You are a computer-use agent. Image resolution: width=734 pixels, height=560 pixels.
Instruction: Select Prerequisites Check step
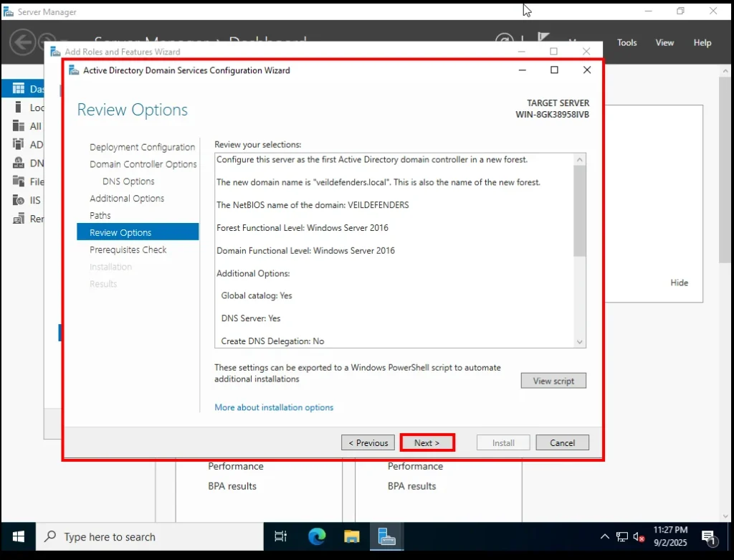pos(128,250)
